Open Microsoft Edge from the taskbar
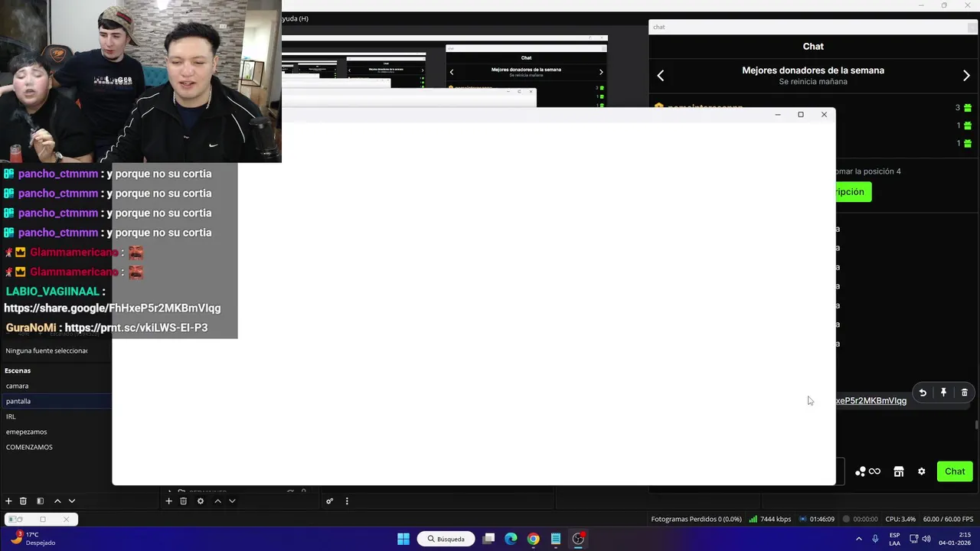980x551 pixels. click(x=511, y=539)
